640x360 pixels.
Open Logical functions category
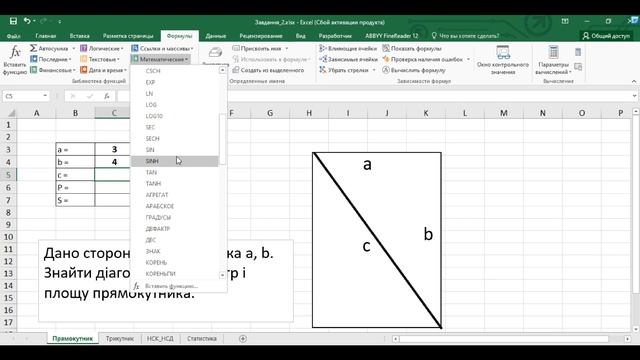point(102,49)
